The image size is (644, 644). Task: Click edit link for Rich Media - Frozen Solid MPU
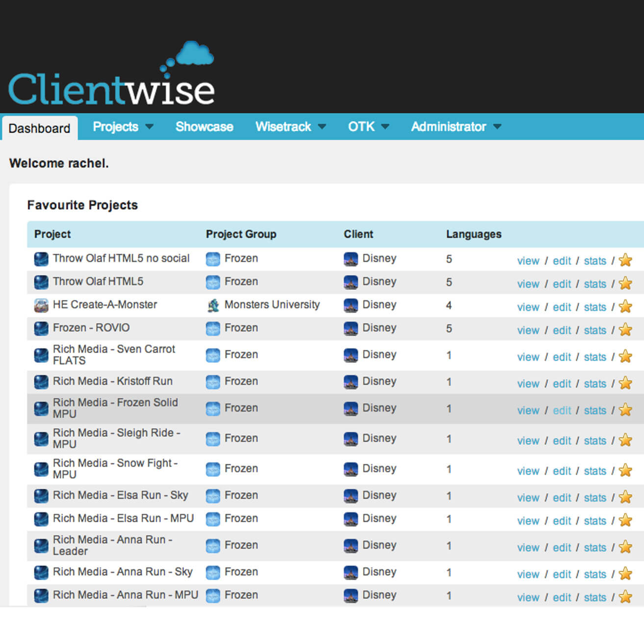(x=562, y=410)
